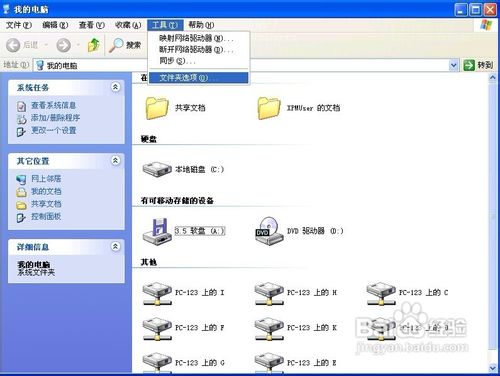Screen dimensions: 500x376
Task: Open the 控制面板 link
Action: tap(46, 216)
